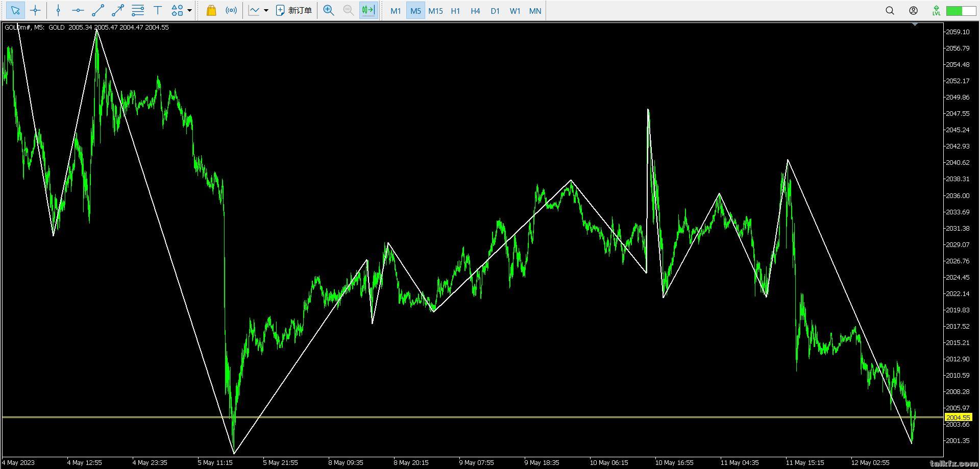Open the market shopping bag icon
This screenshot has width=980, height=469.
(x=211, y=10)
